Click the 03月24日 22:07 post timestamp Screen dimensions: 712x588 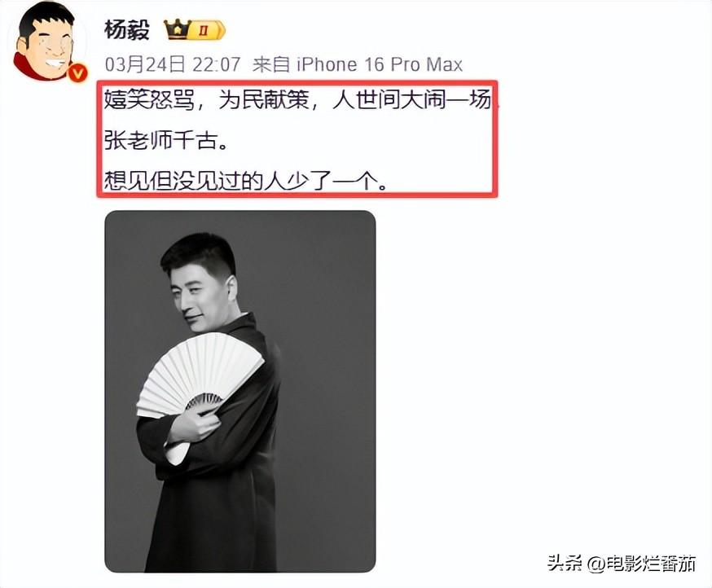tap(173, 64)
